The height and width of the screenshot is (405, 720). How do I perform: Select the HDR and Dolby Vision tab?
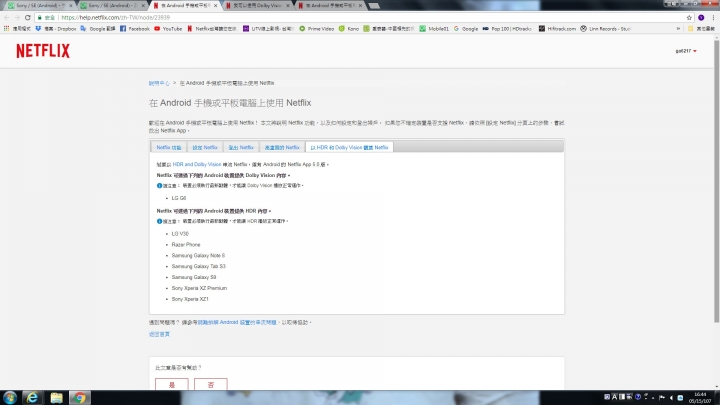(x=349, y=147)
